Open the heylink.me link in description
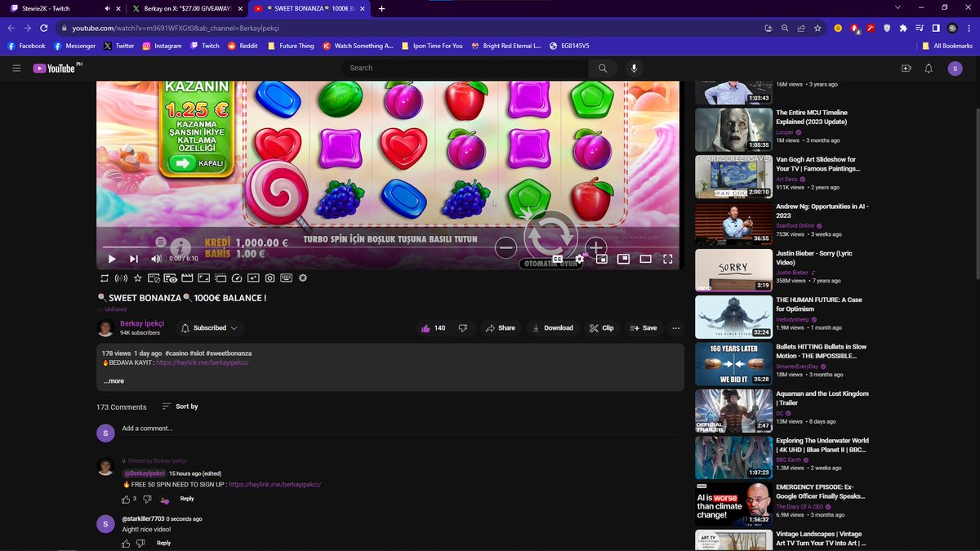The image size is (980, 551). pyautogui.click(x=203, y=362)
